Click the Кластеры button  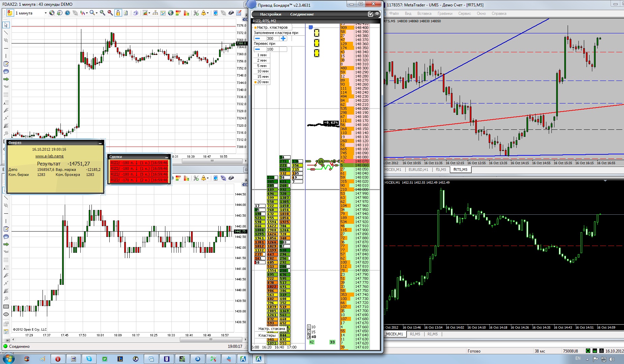click(x=267, y=335)
